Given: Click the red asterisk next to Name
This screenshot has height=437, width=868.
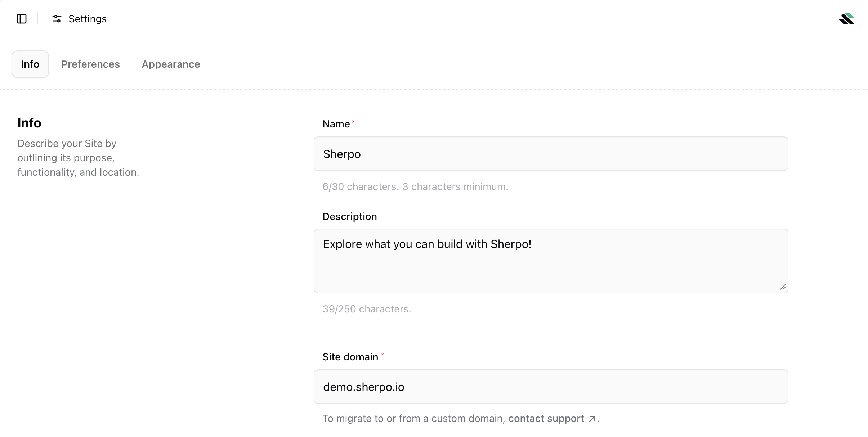Looking at the screenshot, I should point(354,121).
